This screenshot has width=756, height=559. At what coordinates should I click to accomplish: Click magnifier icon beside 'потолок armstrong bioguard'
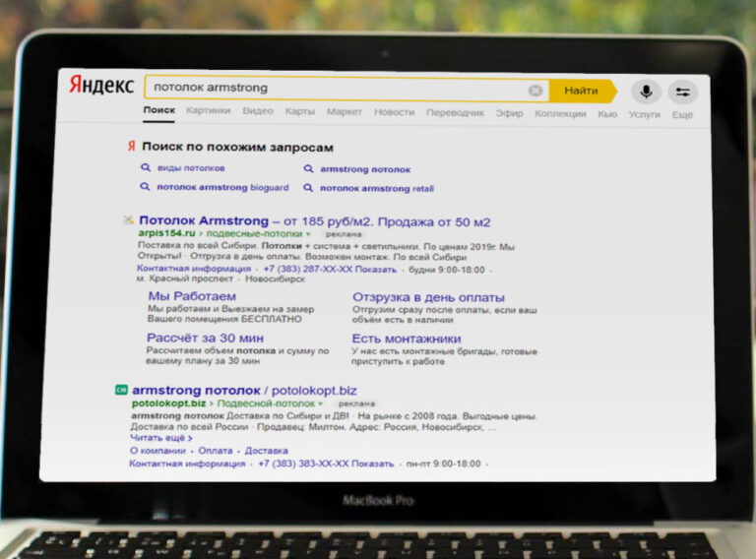145,186
